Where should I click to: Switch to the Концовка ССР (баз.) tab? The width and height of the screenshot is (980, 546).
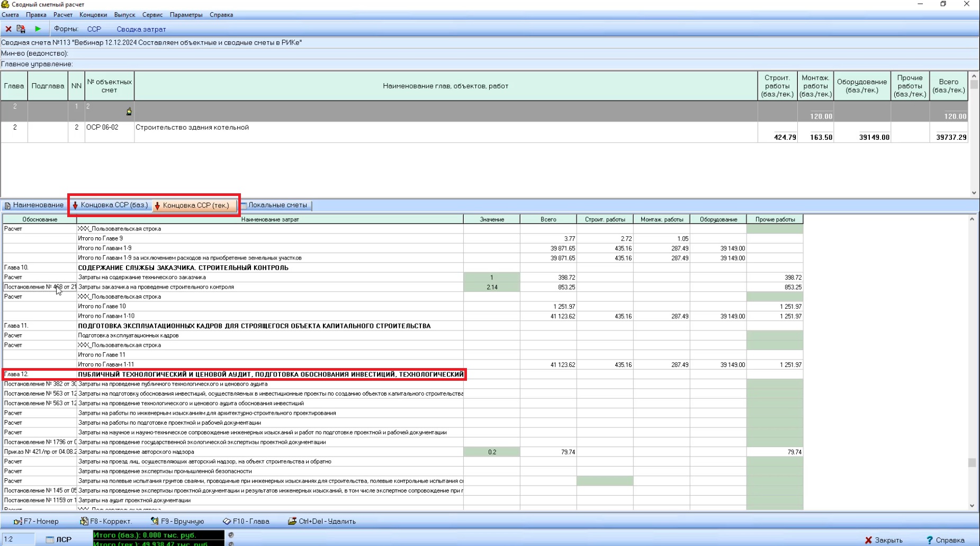coord(110,205)
